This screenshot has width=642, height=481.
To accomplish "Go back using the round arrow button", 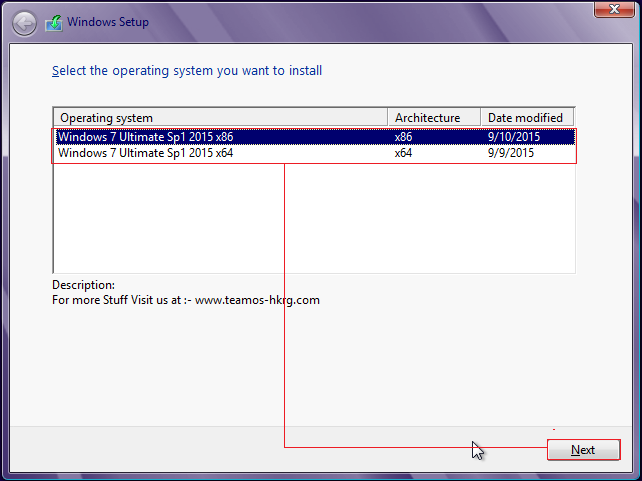I will pos(24,24).
